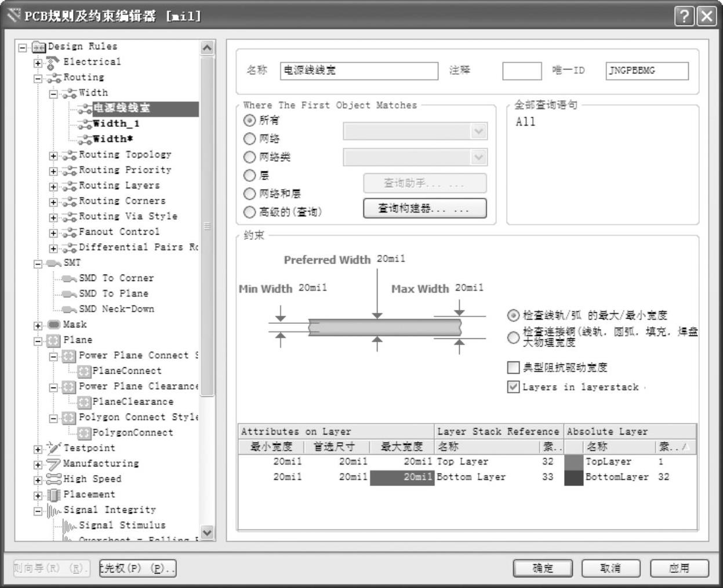Click the 名称 rule name input field
The height and width of the screenshot is (588, 723).
(x=358, y=71)
